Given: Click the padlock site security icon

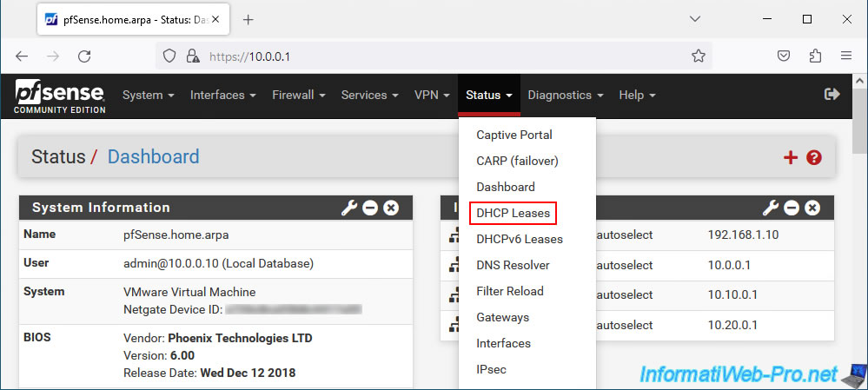Looking at the screenshot, I should [x=192, y=56].
